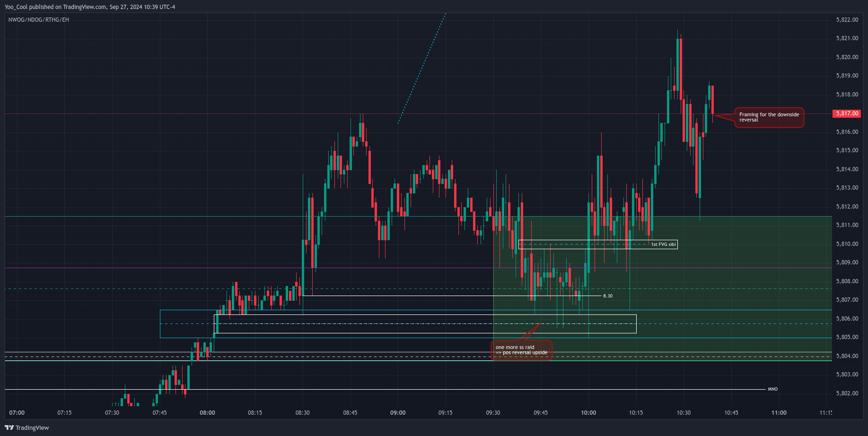Select the 10:15 time axis label
Viewport: 868px width, 436px height.
tap(636, 413)
